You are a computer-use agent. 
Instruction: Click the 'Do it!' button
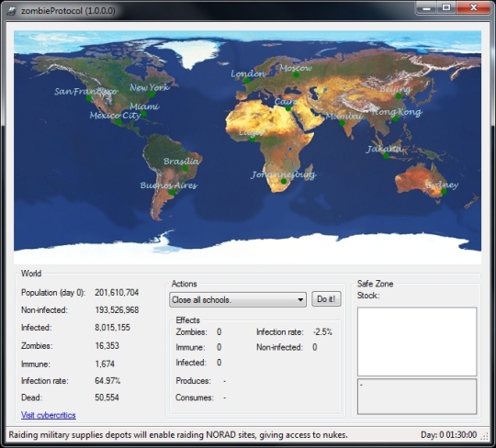326,299
